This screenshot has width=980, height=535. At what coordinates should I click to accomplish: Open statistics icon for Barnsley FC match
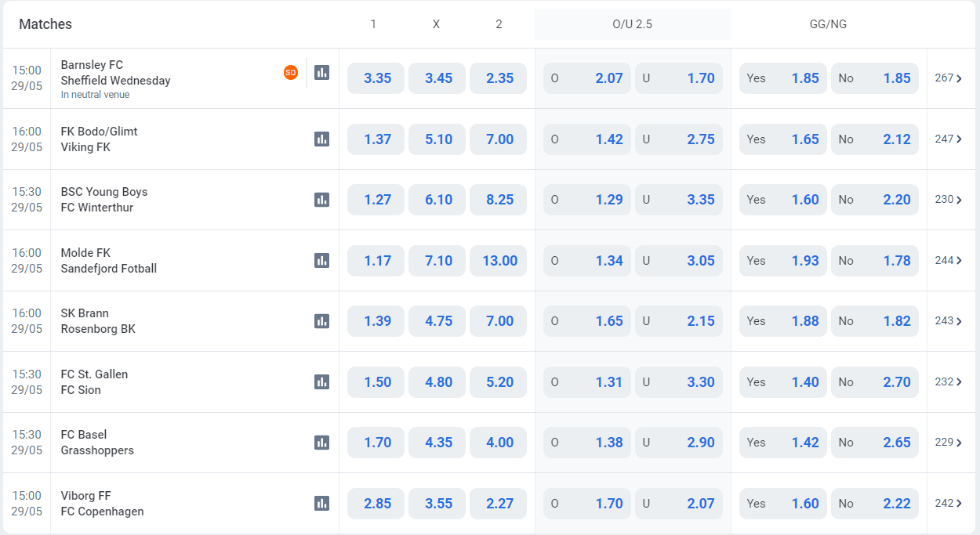pos(321,72)
